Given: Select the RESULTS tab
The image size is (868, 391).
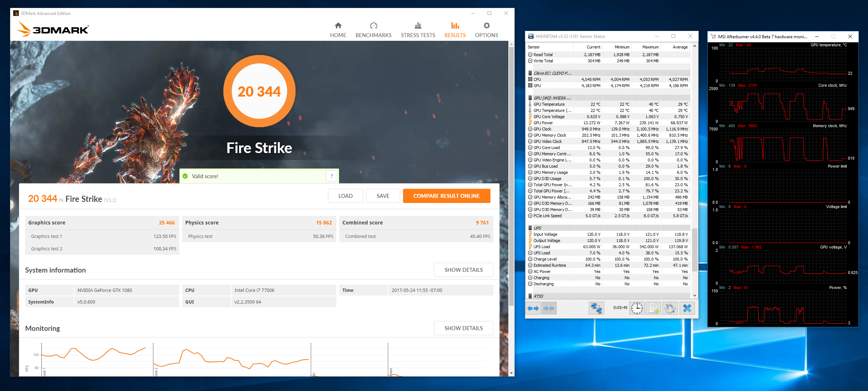Looking at the screenshot, I should click(x=455, y=30).
